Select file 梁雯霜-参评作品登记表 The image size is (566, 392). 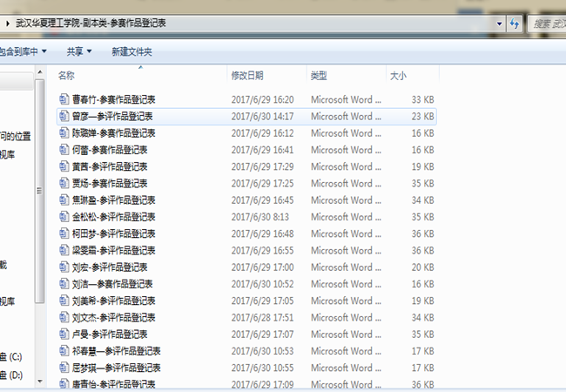[x=113, y=251]
